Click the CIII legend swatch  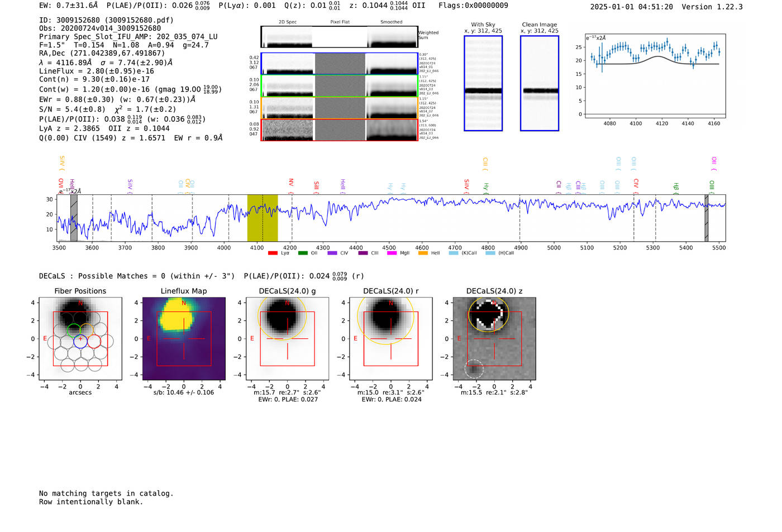(x=363, y=253)
